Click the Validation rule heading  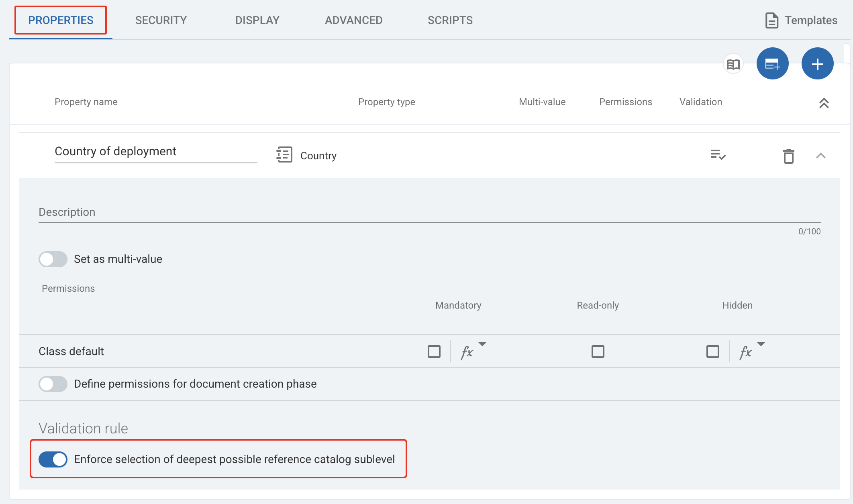83,429
